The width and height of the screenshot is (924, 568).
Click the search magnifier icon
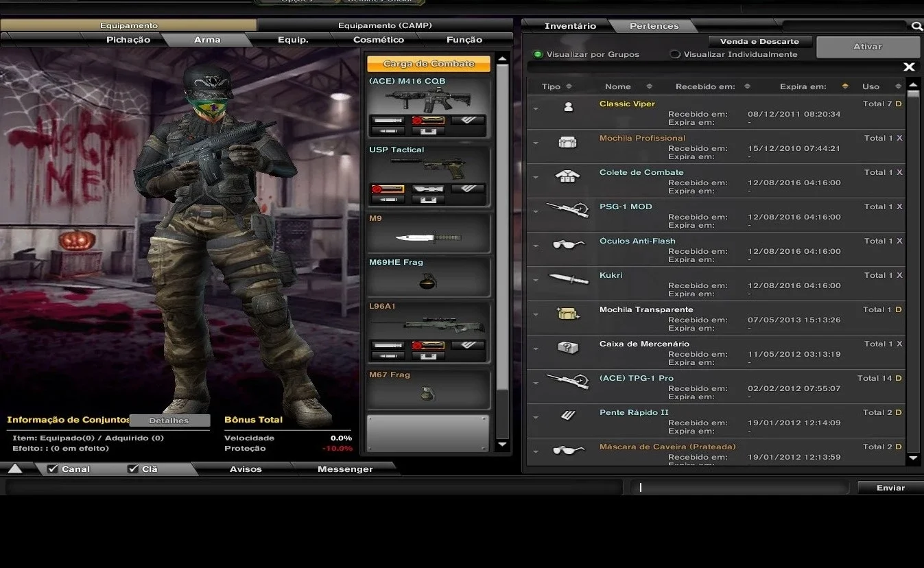click(917, 26)
